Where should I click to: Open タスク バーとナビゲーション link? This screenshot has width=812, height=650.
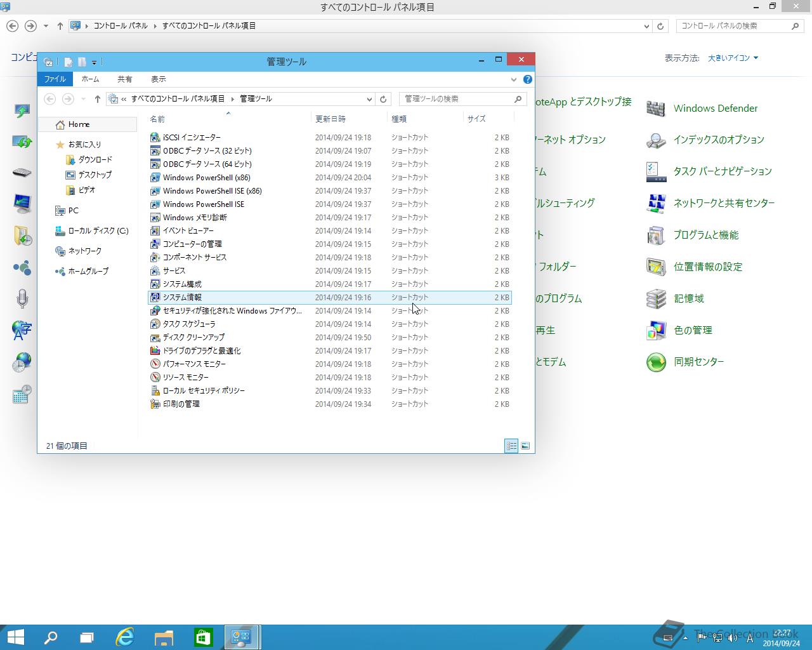click(723, 171)
